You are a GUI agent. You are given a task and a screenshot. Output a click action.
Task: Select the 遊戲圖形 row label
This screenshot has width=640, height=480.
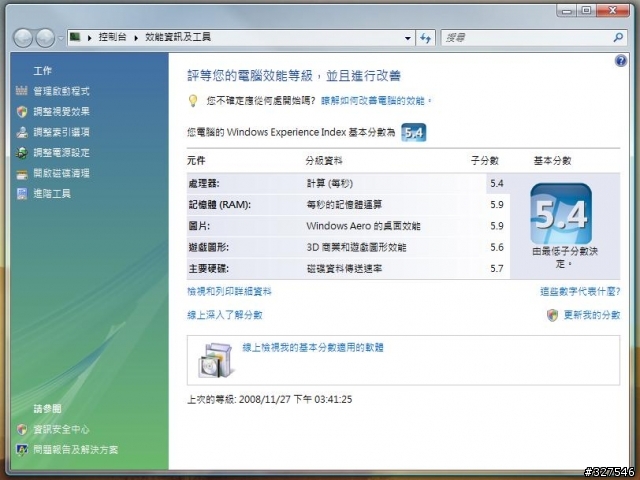(208, 247)
